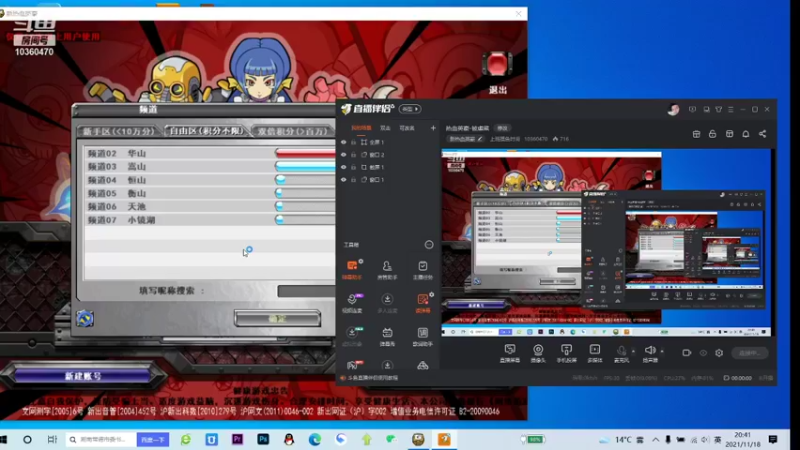
Task: Add a phone screen-cast source (手机投屏)
Action: 566,353
